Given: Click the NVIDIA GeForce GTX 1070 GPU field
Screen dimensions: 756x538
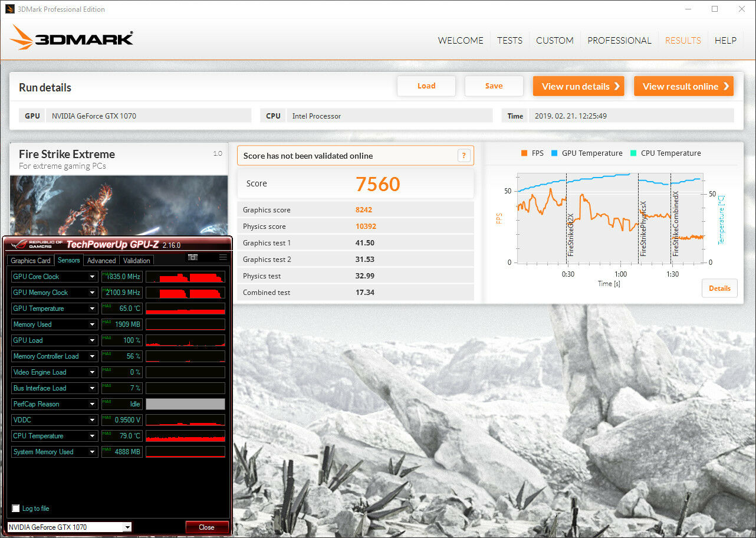Looking at the screenshot, I should [x=149, y=116].
